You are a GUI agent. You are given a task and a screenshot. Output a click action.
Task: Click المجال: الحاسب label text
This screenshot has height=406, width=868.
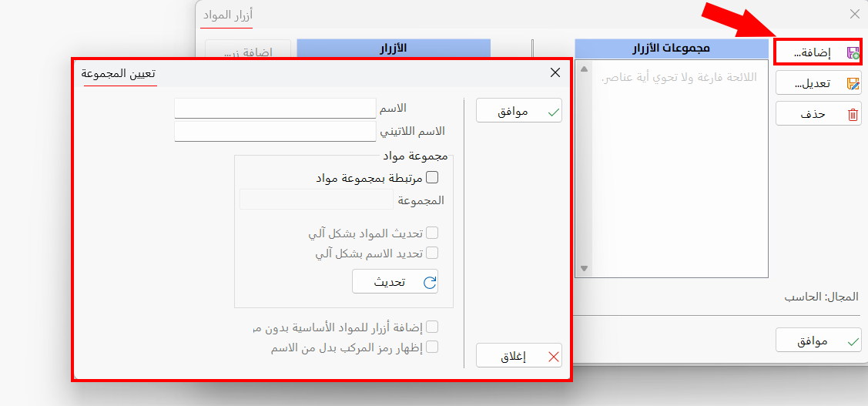pos(822,297)
